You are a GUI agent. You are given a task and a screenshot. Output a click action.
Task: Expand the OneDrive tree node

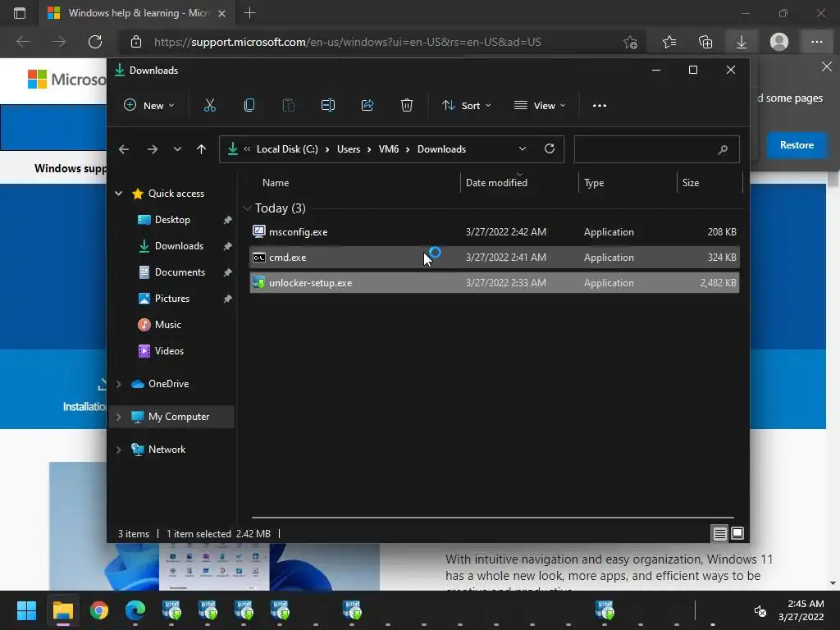[118, 384]
